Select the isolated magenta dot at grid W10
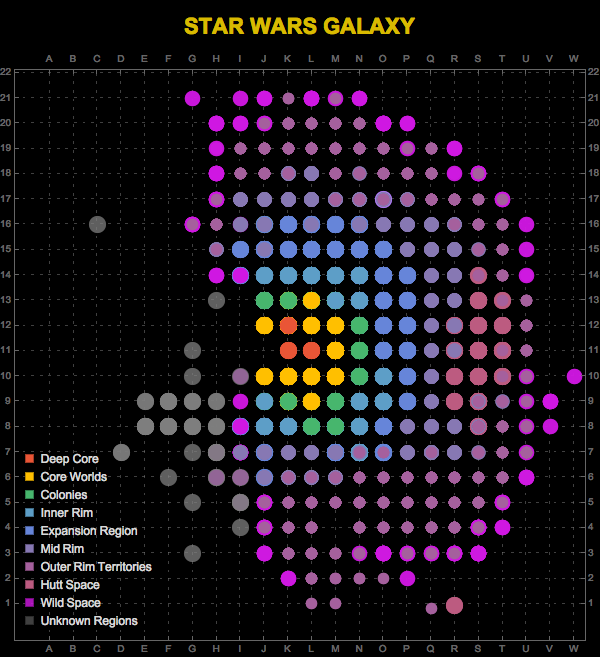This screenshot has height=657, width=600. 574,376
